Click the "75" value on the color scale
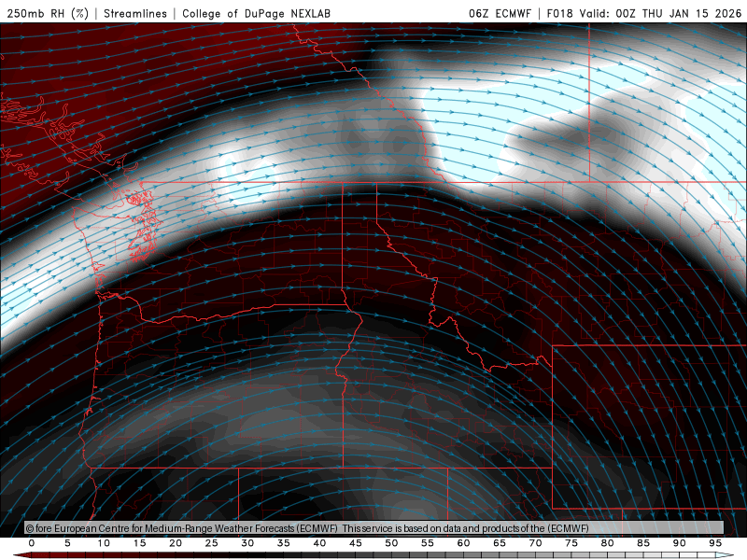This screenshot has height=560, width=747. coord(571,543)
